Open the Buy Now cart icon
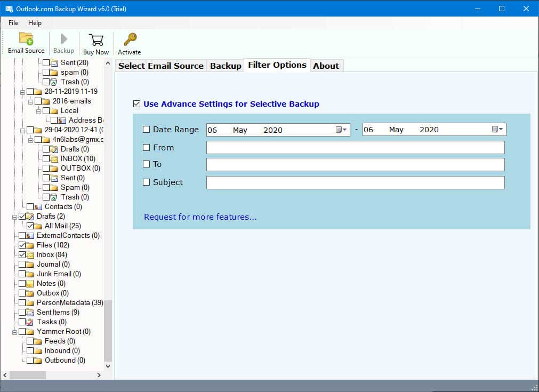539x392 pixels. (96, 39)
